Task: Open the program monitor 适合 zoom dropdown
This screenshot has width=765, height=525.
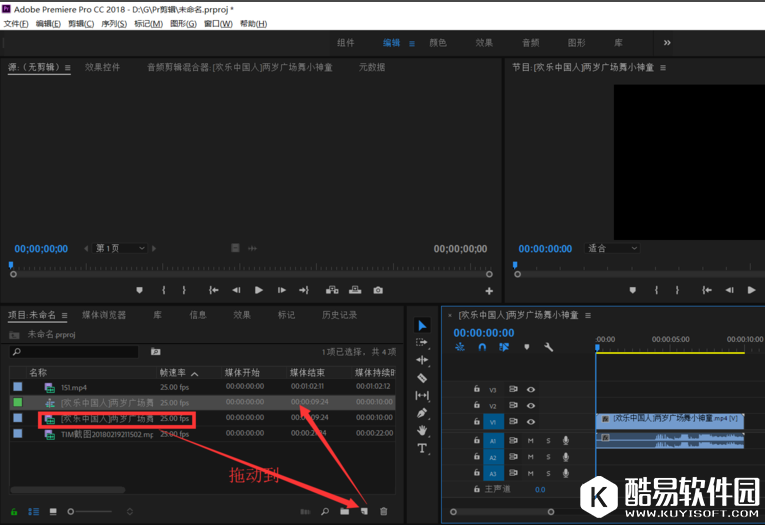Action: click(x=612, y=248)
